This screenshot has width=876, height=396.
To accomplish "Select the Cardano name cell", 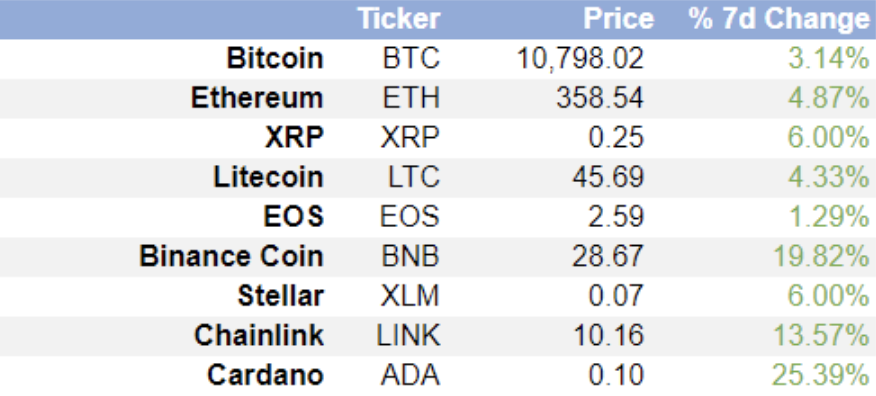I will (265, 376).
